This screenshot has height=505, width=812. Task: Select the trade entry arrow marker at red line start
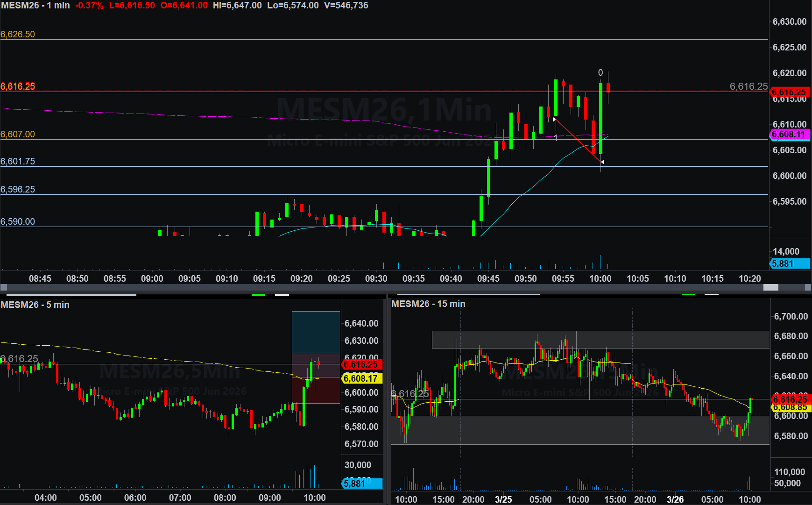click(x=554, y=120)
